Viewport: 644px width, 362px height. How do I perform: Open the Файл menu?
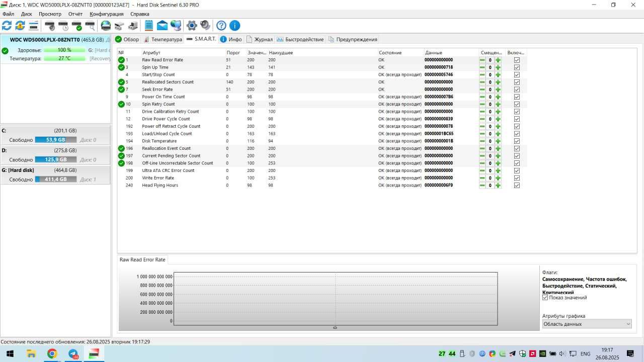coord(8,14)
